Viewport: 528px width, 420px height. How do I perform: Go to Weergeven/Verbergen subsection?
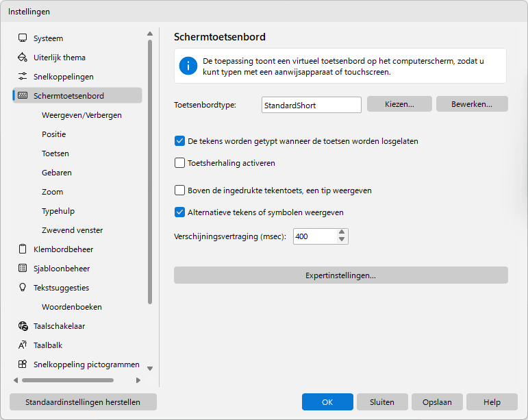[81, 115]
